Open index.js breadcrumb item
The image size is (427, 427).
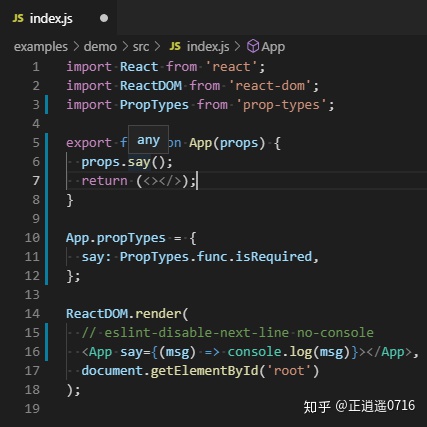pyautogui.click(x=199, y=47)
